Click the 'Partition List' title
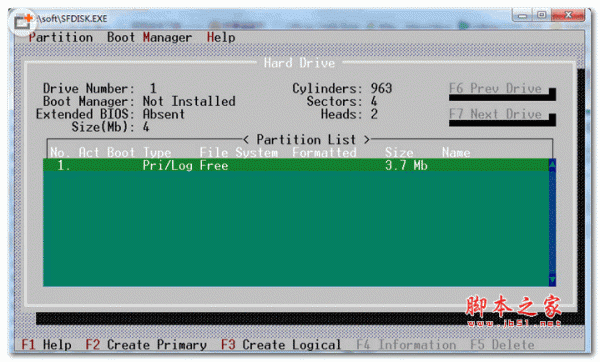 pos(306,140)
